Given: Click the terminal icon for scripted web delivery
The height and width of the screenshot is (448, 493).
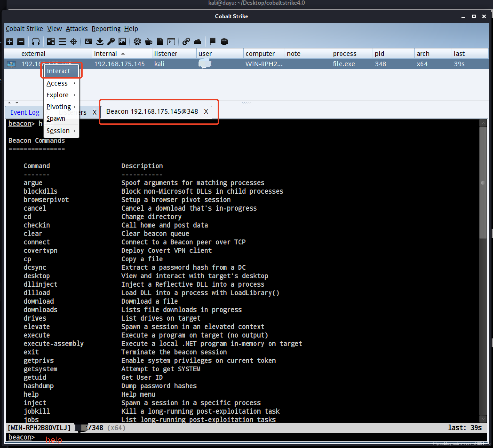Looking at the screenshot, I should coord(171,42).
